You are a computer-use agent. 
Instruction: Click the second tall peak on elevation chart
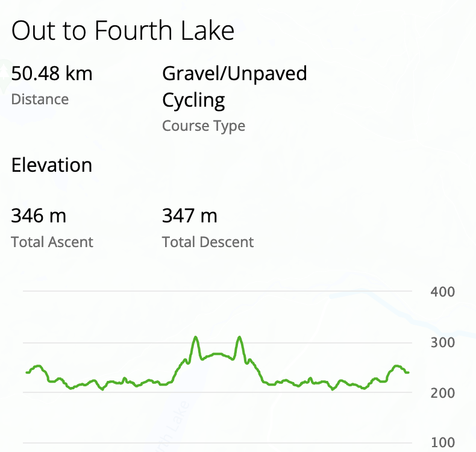click(240, 337)
